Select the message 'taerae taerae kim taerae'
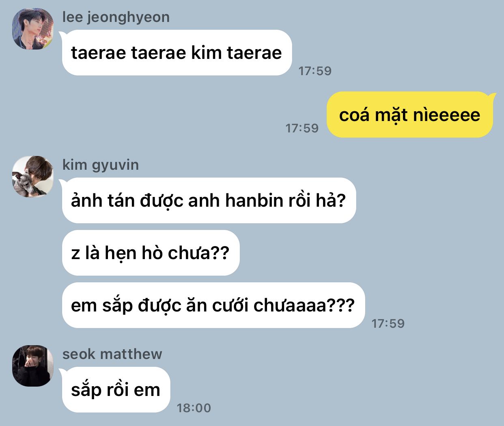The width and height of the screenshot is (504, 426). coord(177,52)
